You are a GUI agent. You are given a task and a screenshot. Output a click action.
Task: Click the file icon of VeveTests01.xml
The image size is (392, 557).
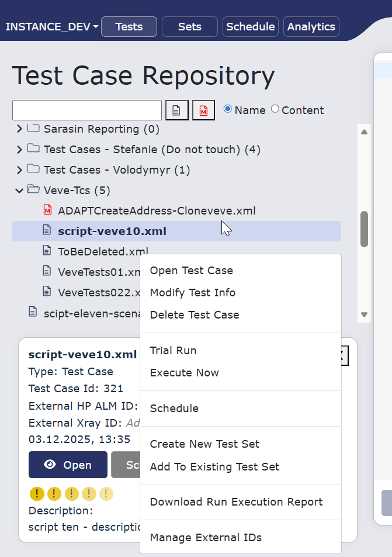coord(47,271)
